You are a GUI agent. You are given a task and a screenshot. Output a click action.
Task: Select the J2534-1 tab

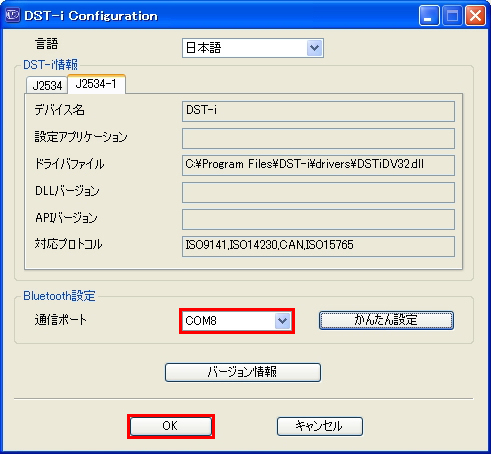[96, 84]
